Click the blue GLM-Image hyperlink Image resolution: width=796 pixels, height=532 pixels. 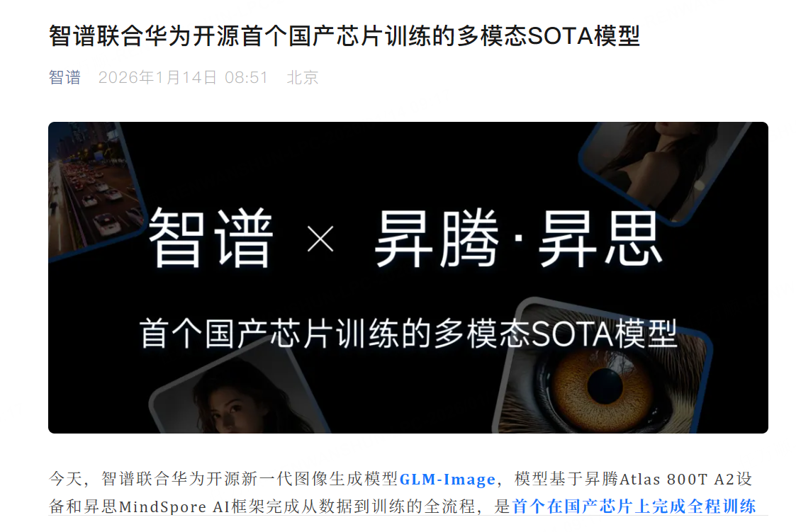pos(447,480)
